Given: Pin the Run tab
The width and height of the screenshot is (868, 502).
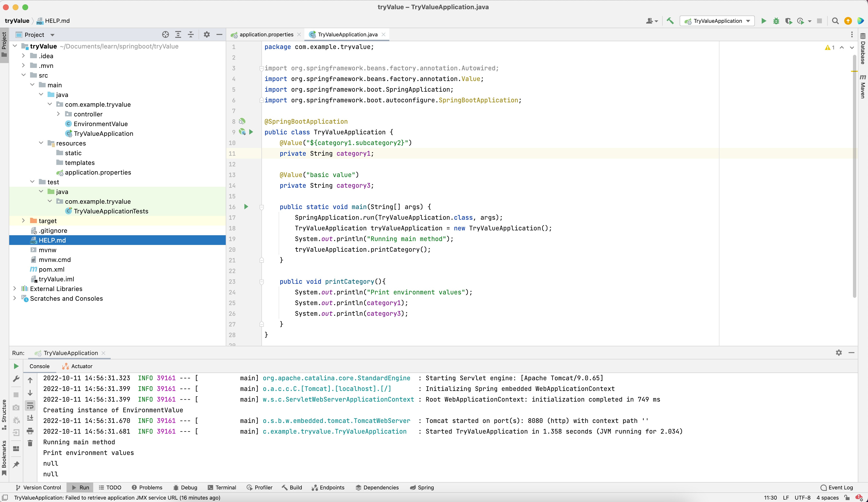Looking at the screenshot, I should coord(16,464).
